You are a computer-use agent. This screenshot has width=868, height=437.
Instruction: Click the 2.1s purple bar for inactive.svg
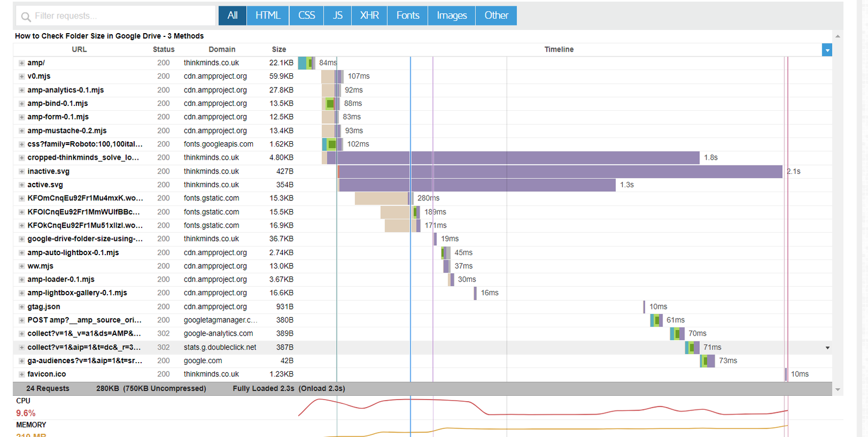[560, 172]
